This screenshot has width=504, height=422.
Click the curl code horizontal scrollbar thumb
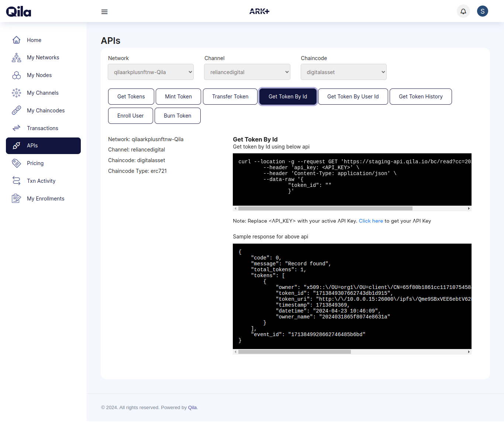325,208
